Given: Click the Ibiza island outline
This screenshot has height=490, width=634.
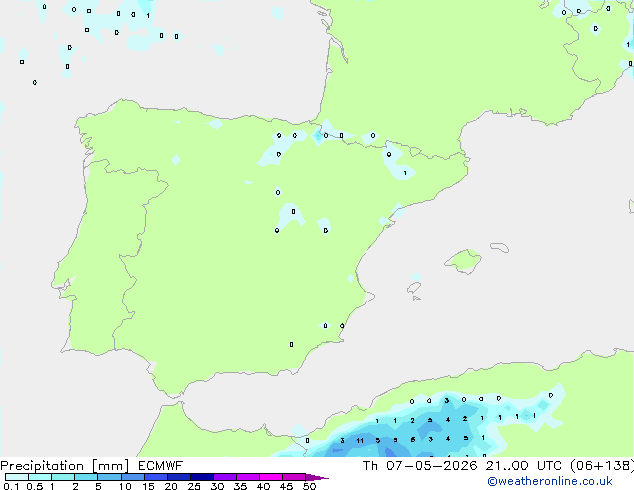Looking at the screenshot, I should 414,288.
